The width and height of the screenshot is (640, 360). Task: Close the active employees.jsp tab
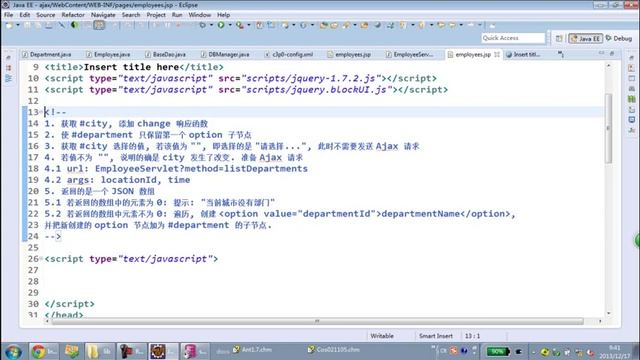click(x=497, y=54)
